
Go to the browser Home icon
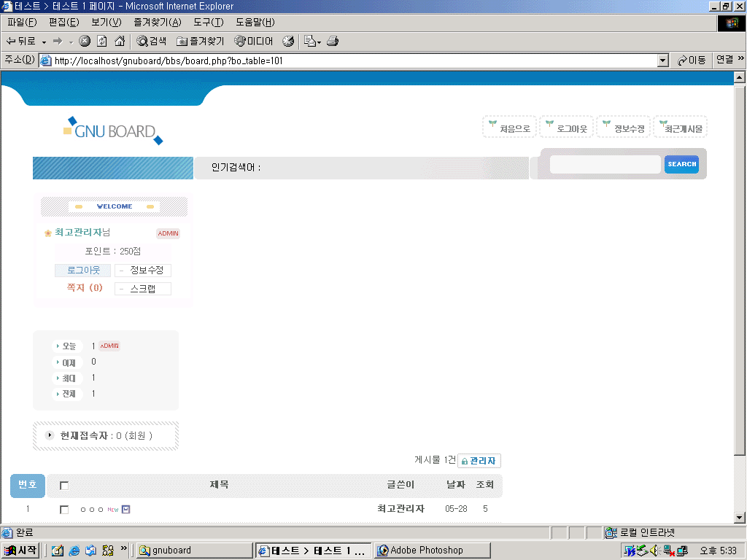pyautogui.click(x=120, y=42)
